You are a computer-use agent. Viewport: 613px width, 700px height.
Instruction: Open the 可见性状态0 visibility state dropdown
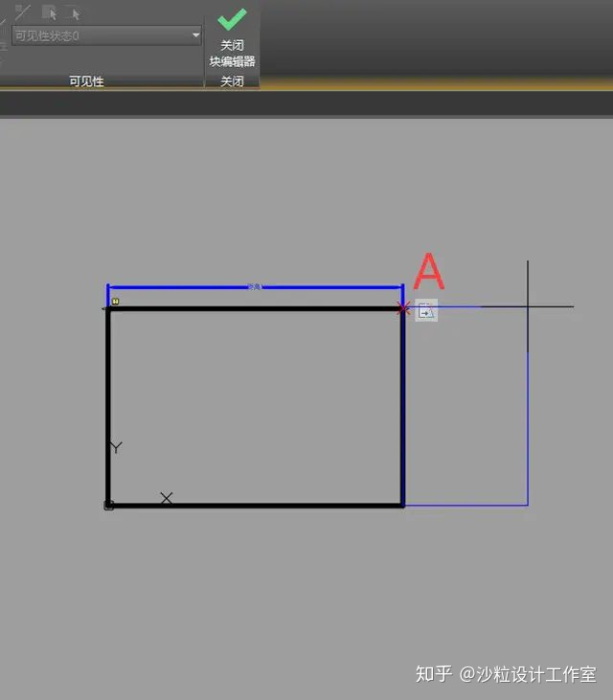point(106,35)
